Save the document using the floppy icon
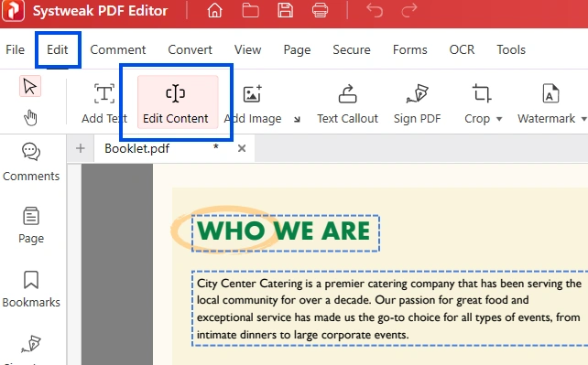Viewport: 588px width, 365px height. [x=285, y=10]
